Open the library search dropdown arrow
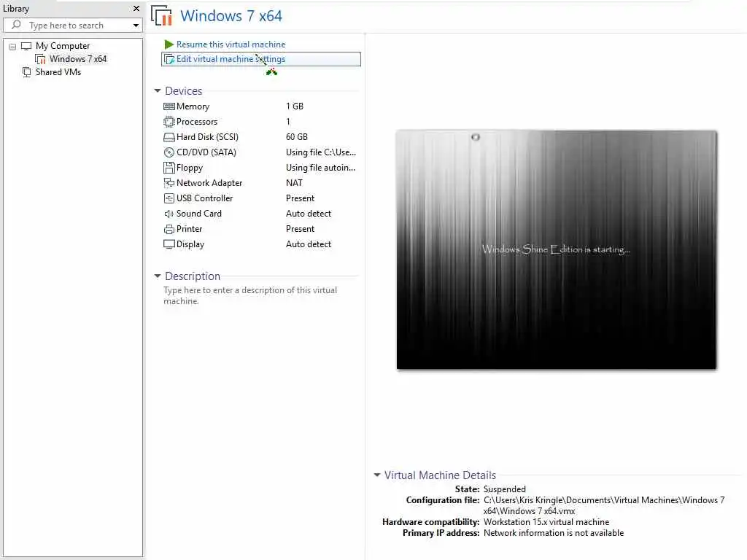 point(136,26)
